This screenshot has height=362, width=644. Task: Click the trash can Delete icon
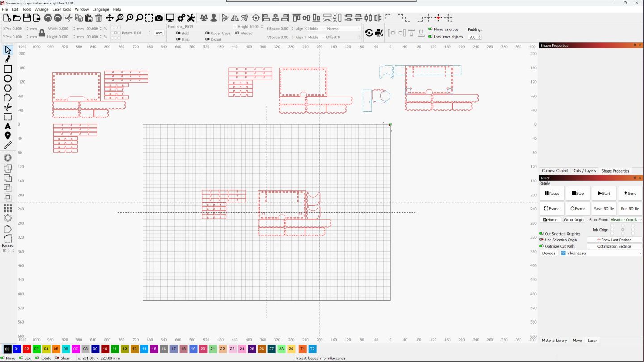pos(98,18)
